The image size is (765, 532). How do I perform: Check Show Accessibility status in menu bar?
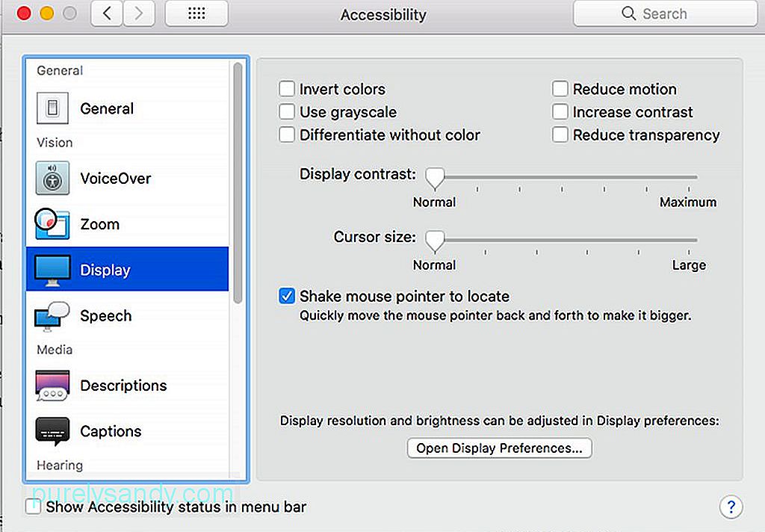[x=33, y=507]
